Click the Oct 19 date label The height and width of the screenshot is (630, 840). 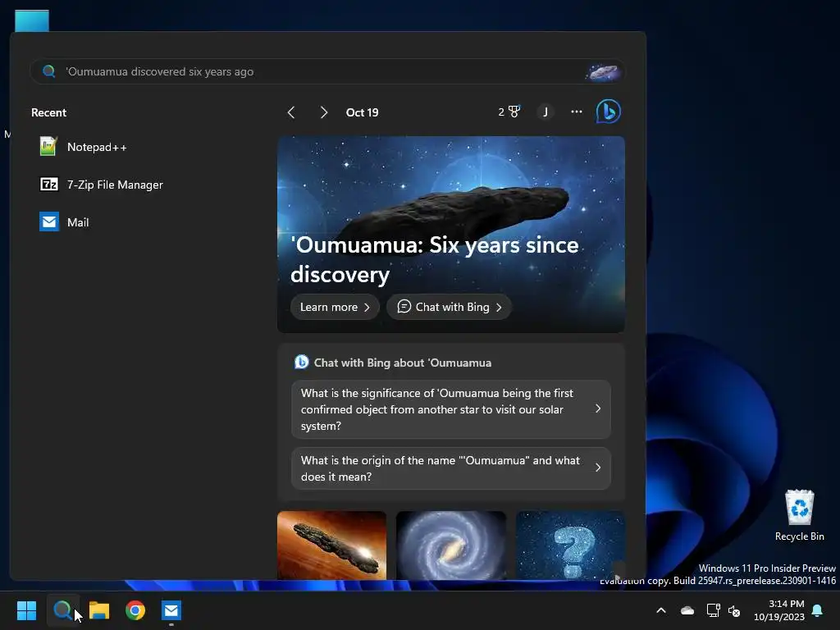[x=362, y=112]
